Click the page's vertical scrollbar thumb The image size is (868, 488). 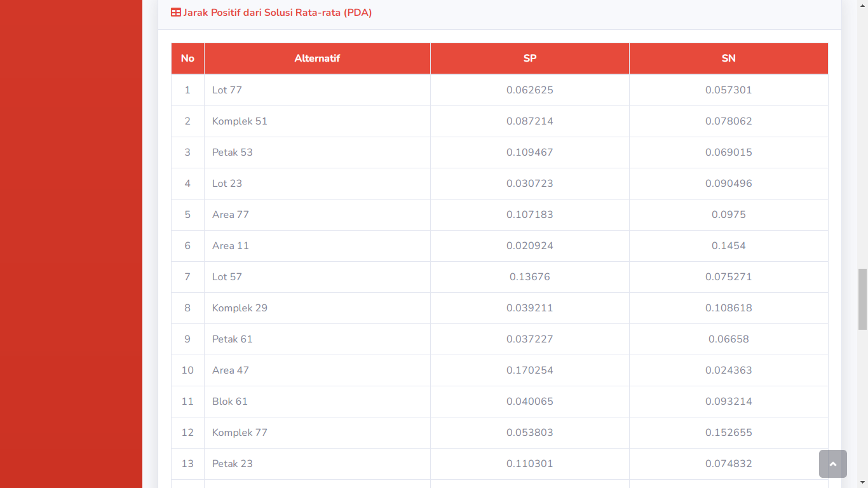click(862, 299)
